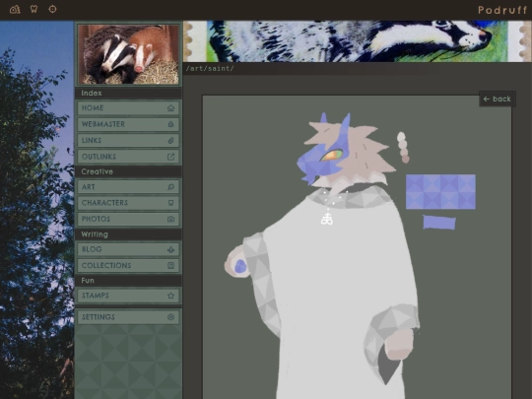The image size is (532, 399).
Task: Click the two badgers photo thumbnail
Action: [x=129, y=54]
